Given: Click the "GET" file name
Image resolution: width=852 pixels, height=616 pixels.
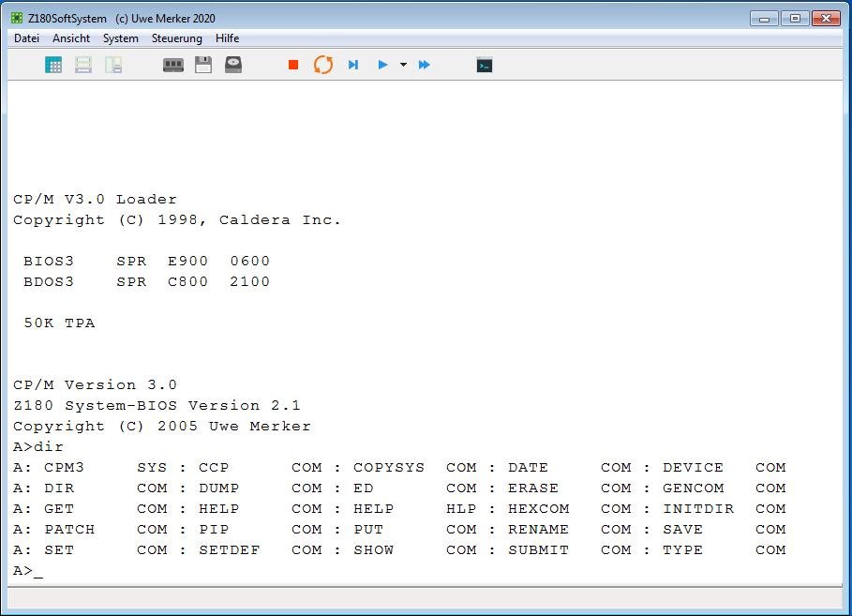Looking at the screenshot, I should click(59, 509).
